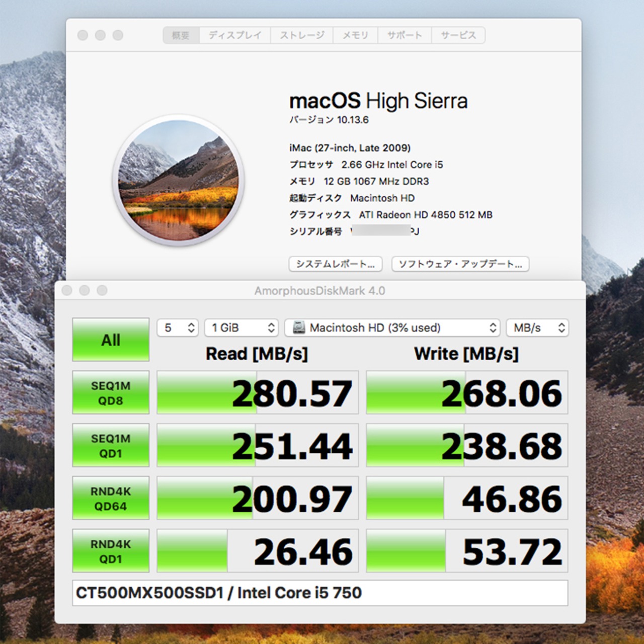Viewport: 644px width, 644px height.
Task: Run the RND4K QD64 benchmark
Action: coord(110,498)
